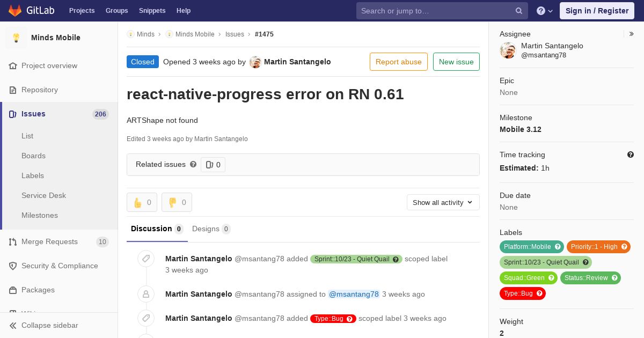This screenshot has height=338, width=644.
Task: Open the Mobile 3.12 milestone link
Action: 521,129
